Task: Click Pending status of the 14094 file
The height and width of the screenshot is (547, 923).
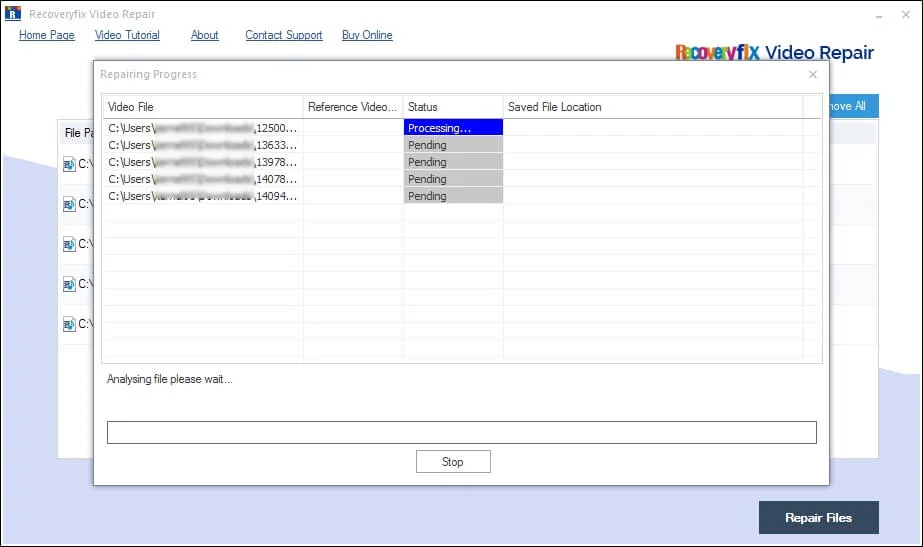Action: point(453,196)
